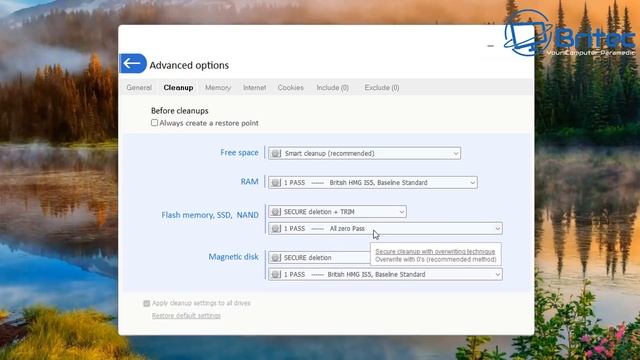
Task: Click icon in Magnetic disk SECURE deletion box
Action: 276,258
